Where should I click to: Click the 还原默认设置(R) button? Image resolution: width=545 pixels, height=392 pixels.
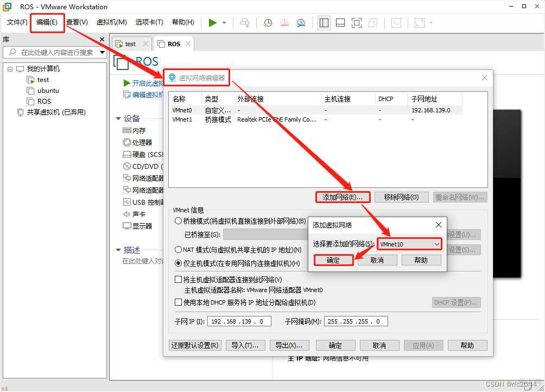[195, 345]
